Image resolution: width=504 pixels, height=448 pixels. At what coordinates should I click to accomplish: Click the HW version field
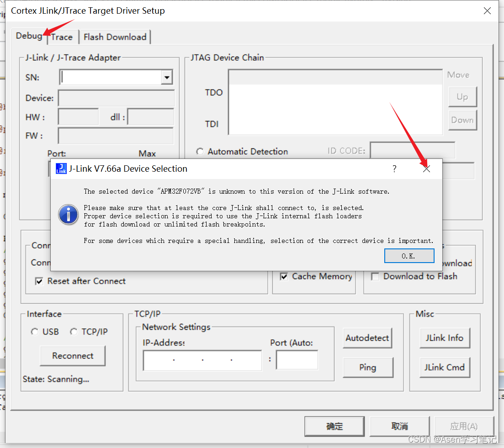pos(78,117)
